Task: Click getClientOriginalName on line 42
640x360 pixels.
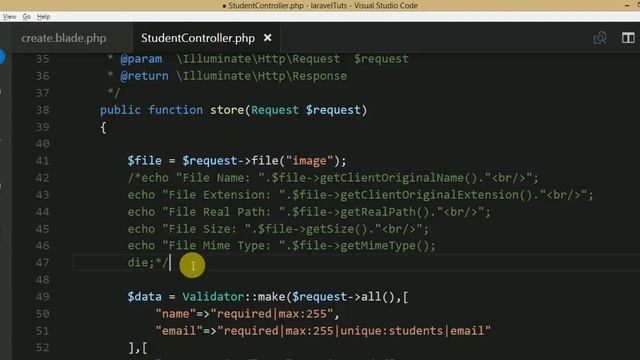Action: pos(392,178)
